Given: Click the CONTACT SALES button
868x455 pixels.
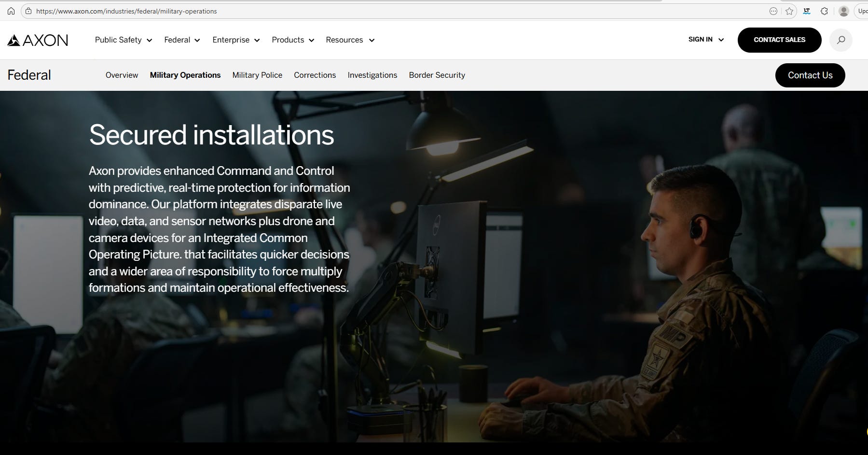Looking at the screenshot, I should pyautogui.click(x=779, y=40).
